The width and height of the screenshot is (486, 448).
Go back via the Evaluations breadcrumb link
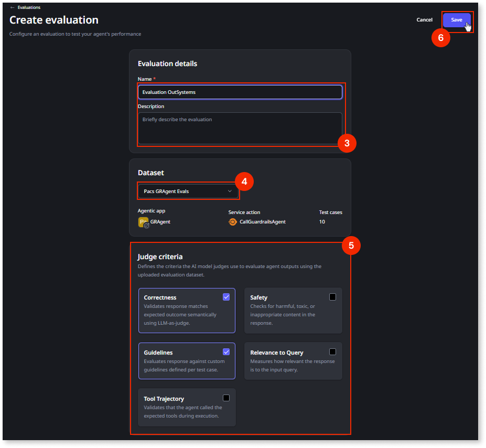tap(29, 7)
